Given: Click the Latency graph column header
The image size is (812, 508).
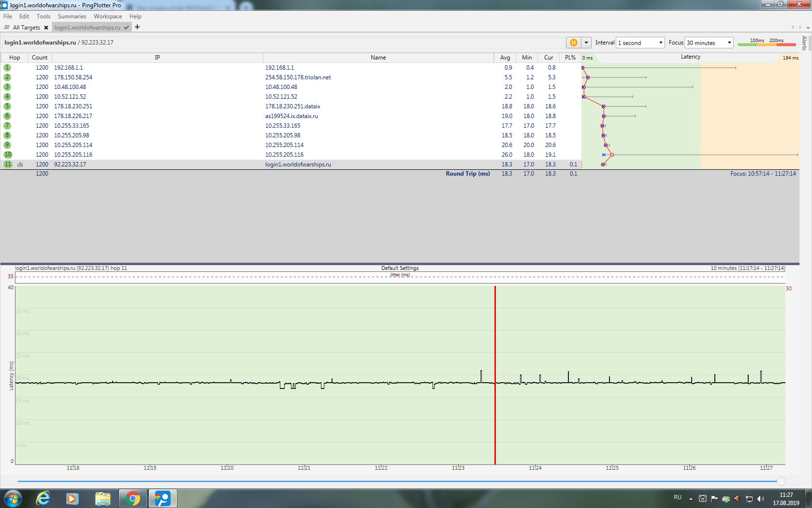Looking at the screenshot, I should [690, 57].
